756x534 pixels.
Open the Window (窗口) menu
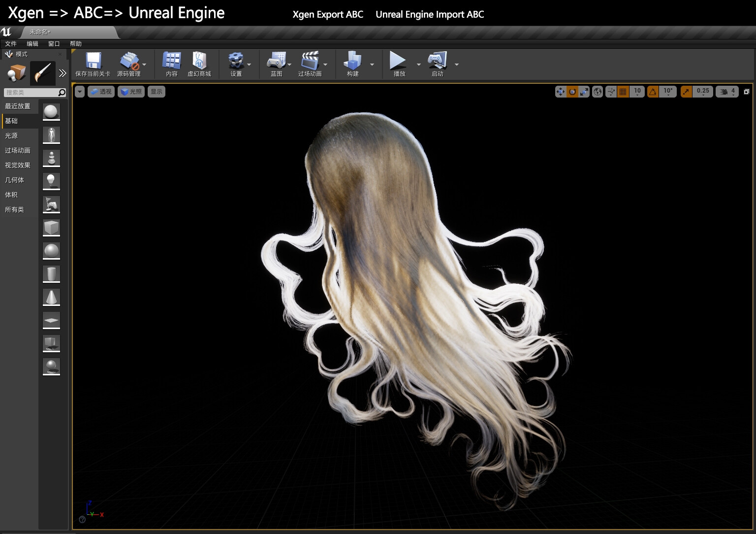(x=54, y=44)
